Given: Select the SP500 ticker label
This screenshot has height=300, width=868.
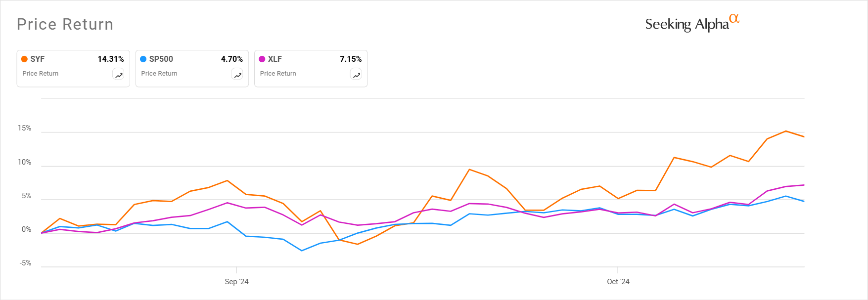Looking at the screenshot, I should coord(161,59).
